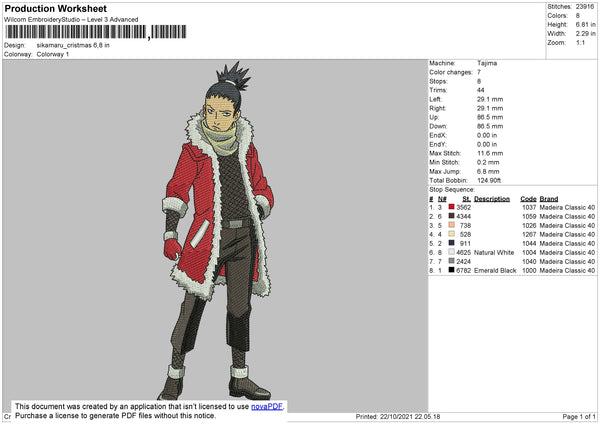This screenshot has height=424, width=600.
Task: Click the Color changes value 7
Action: click(x=479, y=72)
